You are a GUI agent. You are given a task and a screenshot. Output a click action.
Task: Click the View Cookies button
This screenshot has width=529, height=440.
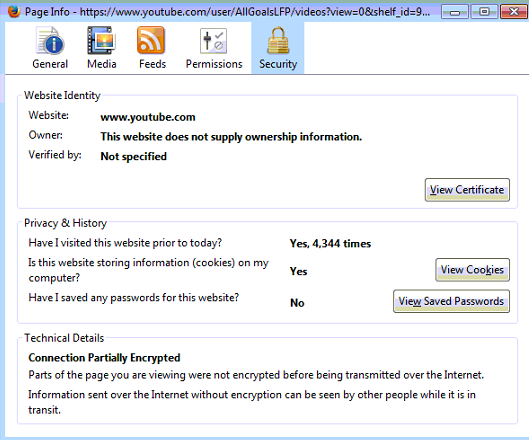coord(472,270)
